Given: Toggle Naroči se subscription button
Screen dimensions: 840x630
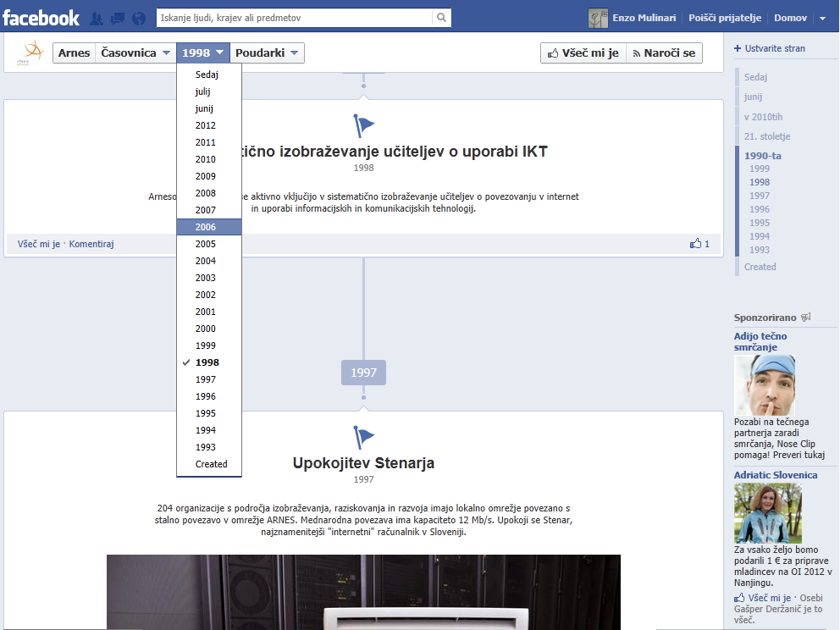Looking at the screenshot, I should [664, 53].
